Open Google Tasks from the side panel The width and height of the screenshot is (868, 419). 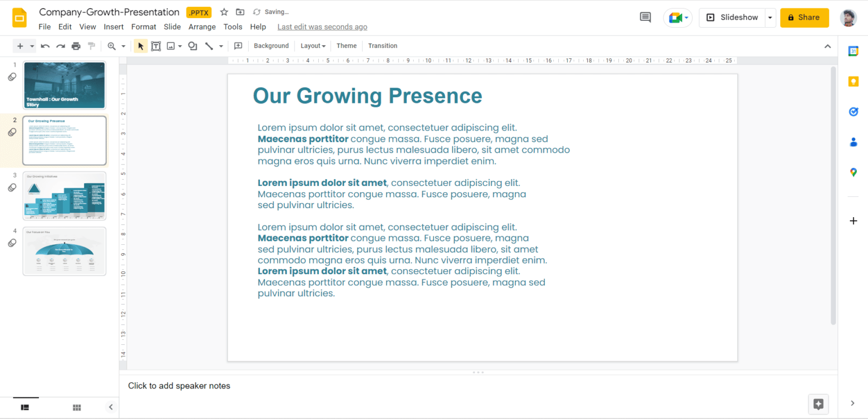click(853, 111)
